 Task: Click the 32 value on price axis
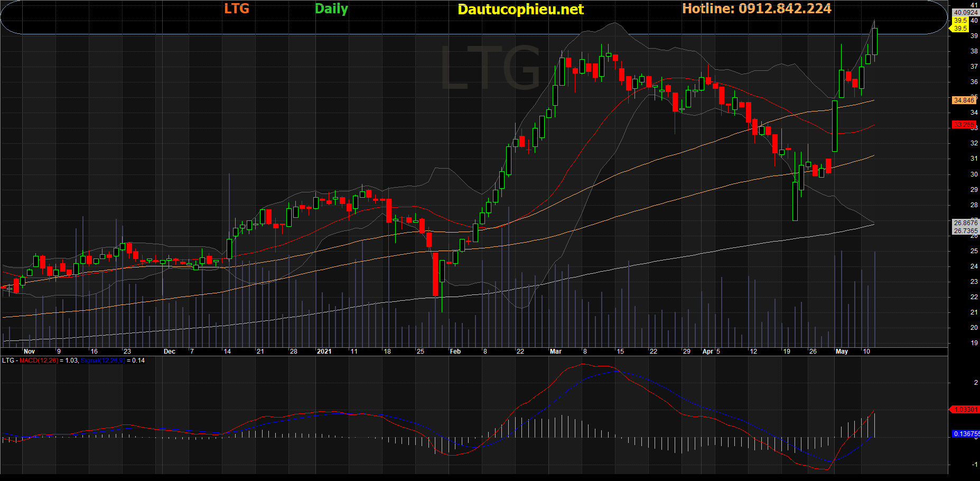pyautogui.click(x=974, y=143)
